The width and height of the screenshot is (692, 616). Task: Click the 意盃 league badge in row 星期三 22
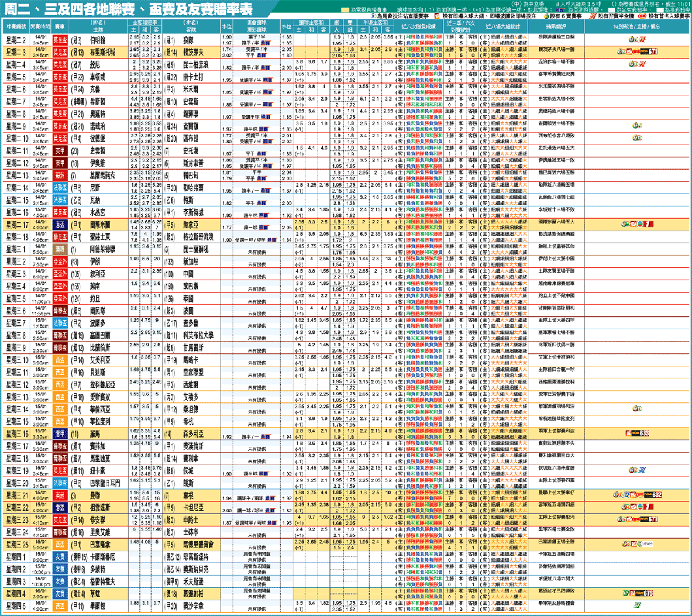60,508
